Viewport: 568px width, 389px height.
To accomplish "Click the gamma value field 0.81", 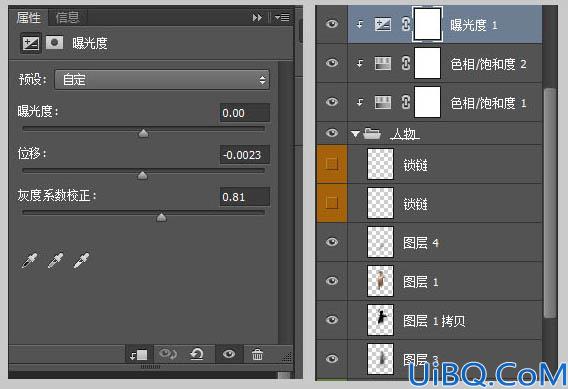I will [x=245, y=197].
